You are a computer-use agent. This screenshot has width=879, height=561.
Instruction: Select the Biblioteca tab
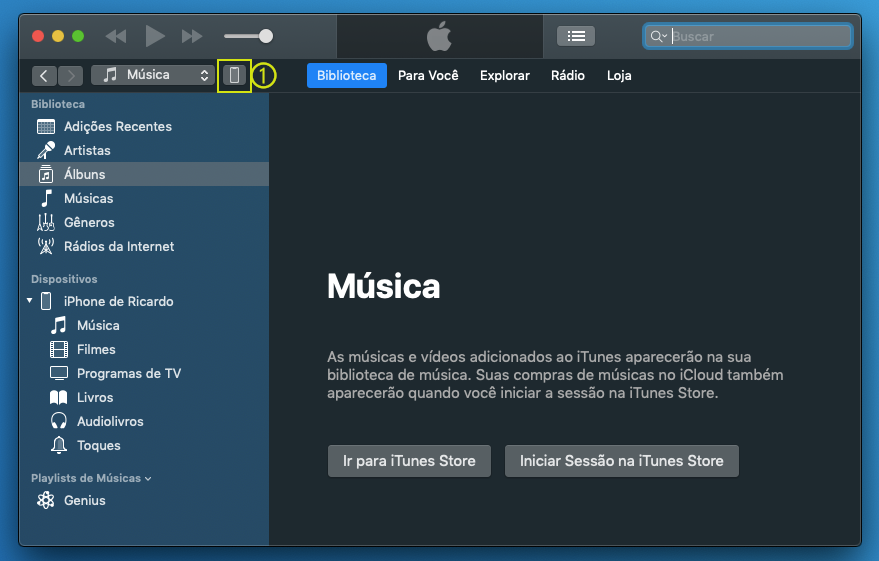346,76
